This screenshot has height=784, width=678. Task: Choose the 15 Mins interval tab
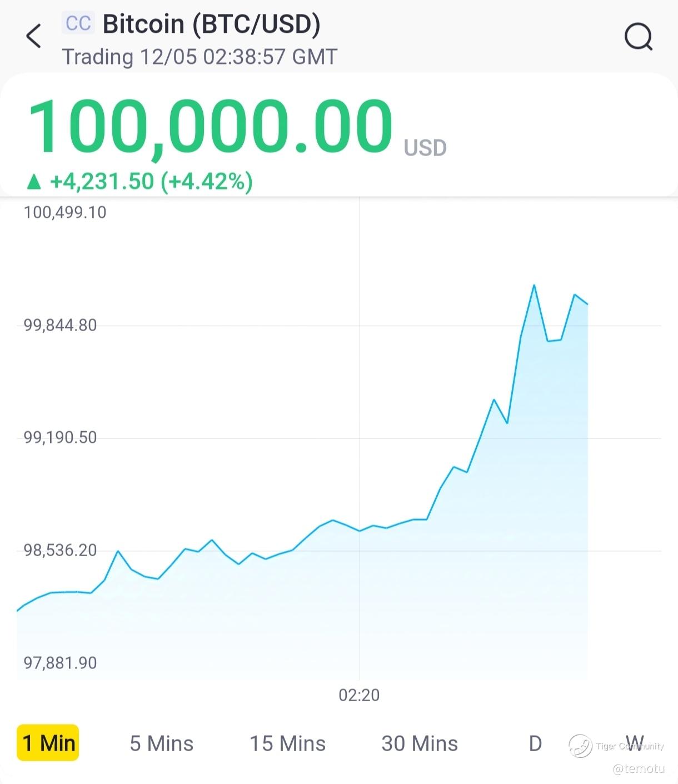(287, 743)
